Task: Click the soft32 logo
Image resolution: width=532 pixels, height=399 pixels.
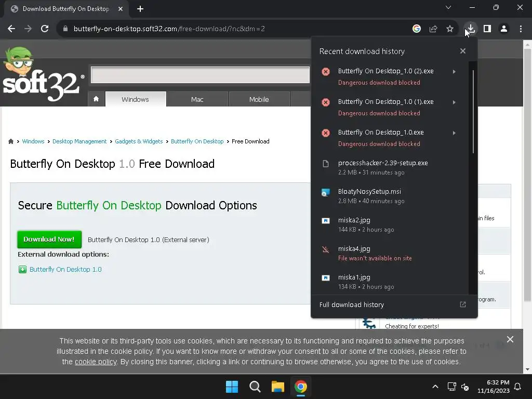Action: [43, 75]
